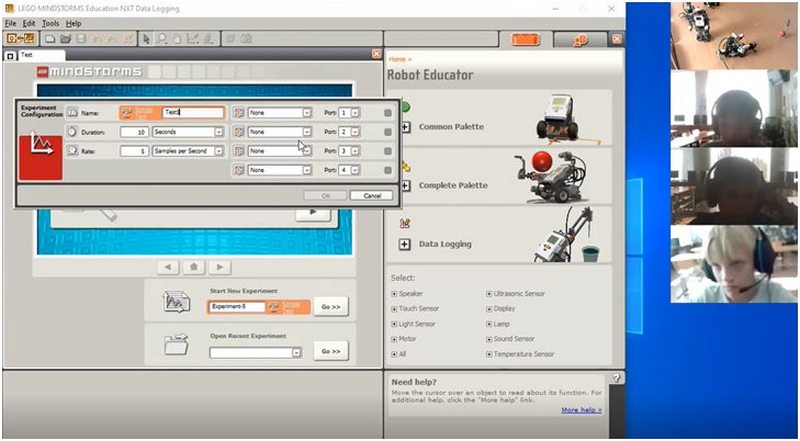
Task: Expand the Data Logging section
Action: tap(405, 244)
